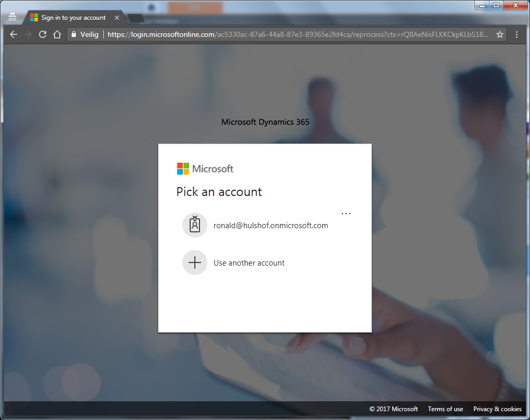Click the account badge icon for ronald
Screen dimensions: 530x420
tap(195, 225)
